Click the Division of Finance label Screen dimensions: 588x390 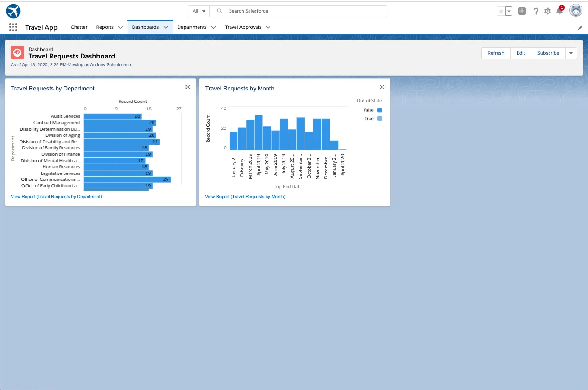(x=60, y=154)
